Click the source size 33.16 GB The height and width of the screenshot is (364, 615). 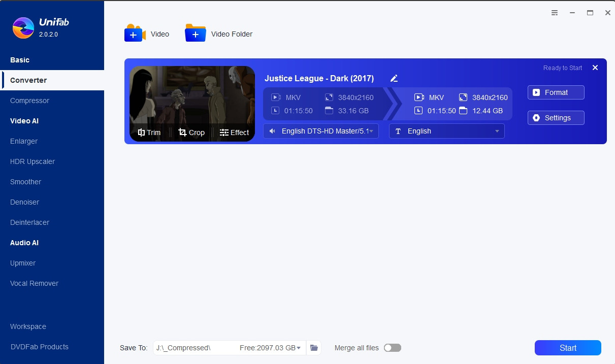click(x=353, y=111)
